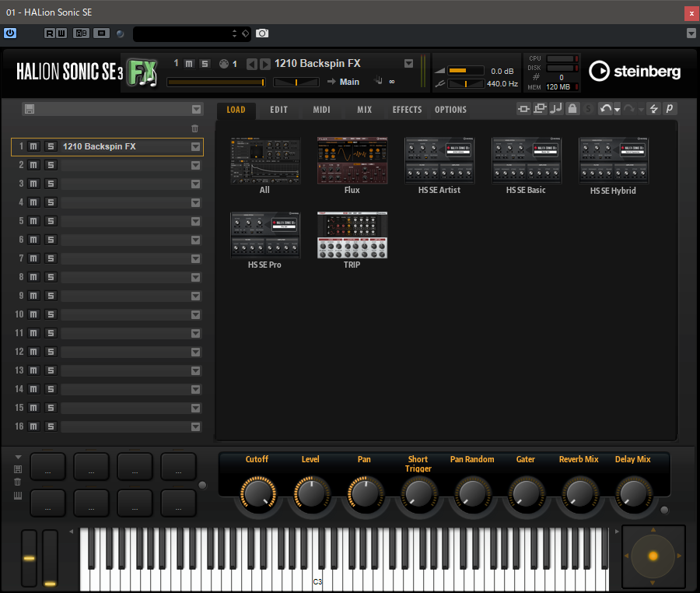Click the camera snapshot icon

click(262, 33)
